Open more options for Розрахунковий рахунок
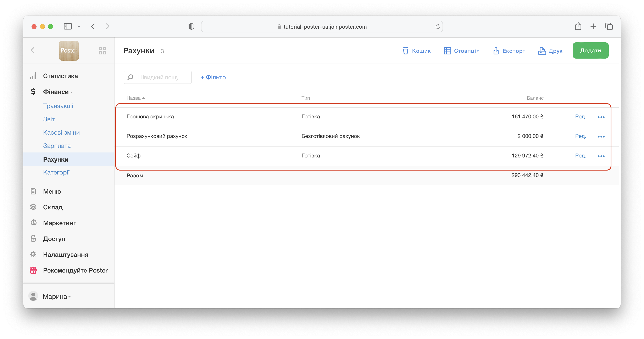644x339 pixels. pyautogui.click(x=601, y=137)
